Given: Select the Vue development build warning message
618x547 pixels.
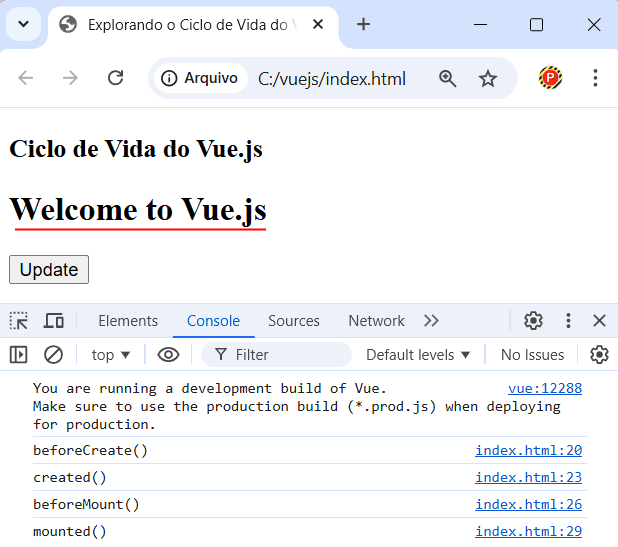Looking at the screenshot, I should point(296,407).
